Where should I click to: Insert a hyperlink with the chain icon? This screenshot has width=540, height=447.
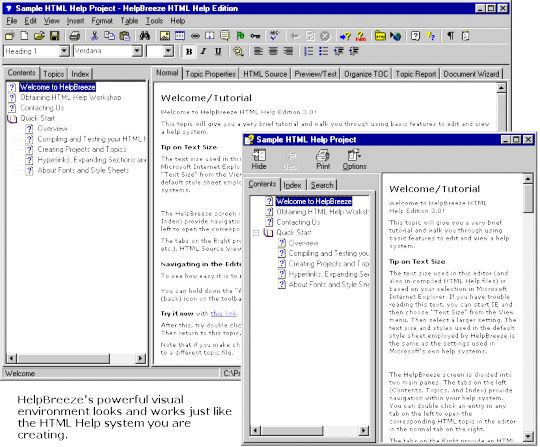point(195,36)
